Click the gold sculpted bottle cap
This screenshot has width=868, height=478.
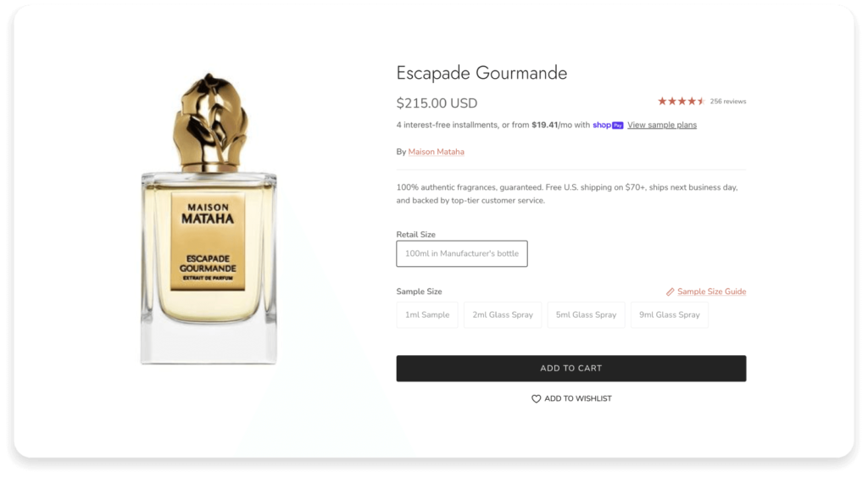click(x=209, y=123)
